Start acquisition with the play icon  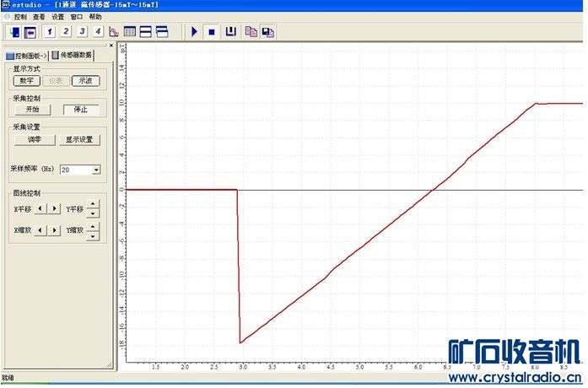point(194,32)
